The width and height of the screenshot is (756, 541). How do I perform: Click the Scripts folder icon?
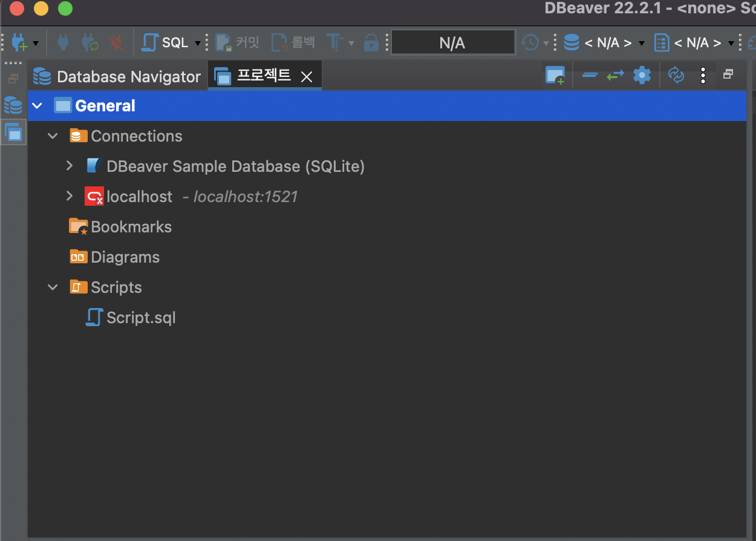79,287
